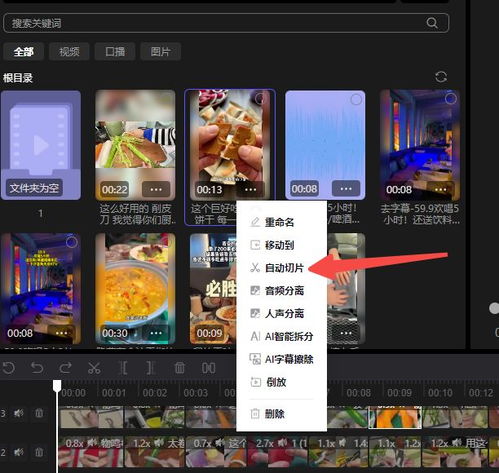Open more options on 去字幕 00:08 clip
This screenshot has width=499, height=473.
pos(440,189)
